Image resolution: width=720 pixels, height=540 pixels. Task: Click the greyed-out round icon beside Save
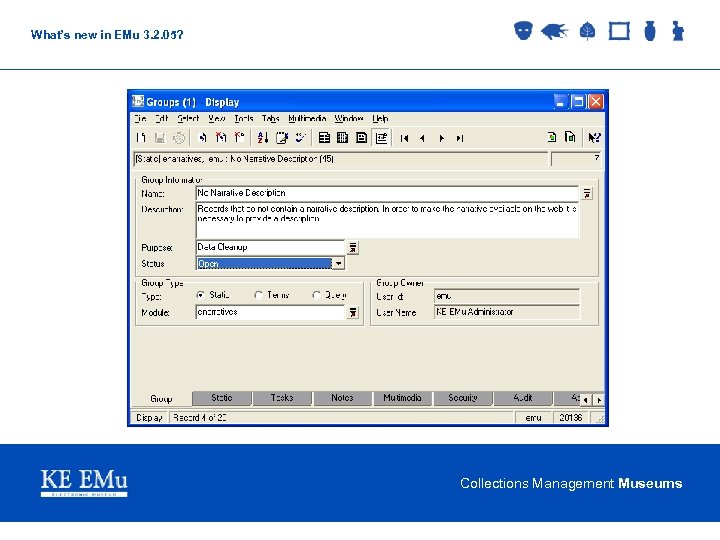(x=179, y=137)
